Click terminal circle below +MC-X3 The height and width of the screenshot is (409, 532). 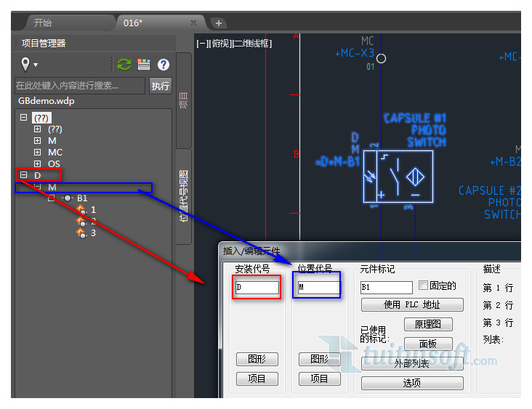click(381, 58)
